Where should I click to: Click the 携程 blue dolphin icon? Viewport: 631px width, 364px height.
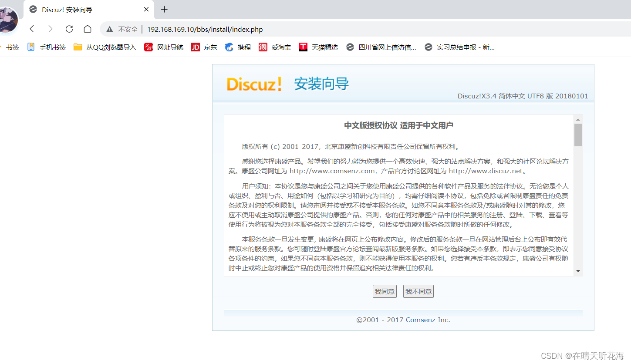(x=229, y=47)
